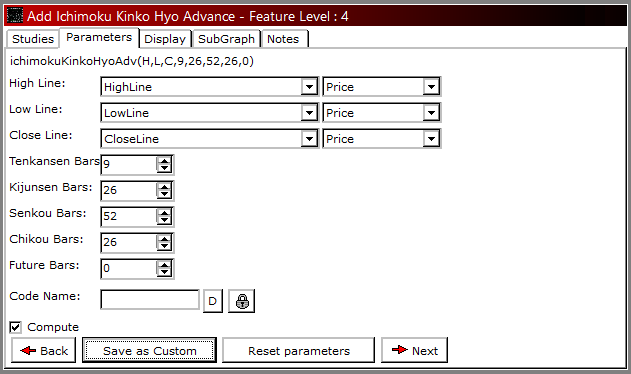
Task: Increase Chikou Bars with up arrow
Action: (x=164, y=239)
